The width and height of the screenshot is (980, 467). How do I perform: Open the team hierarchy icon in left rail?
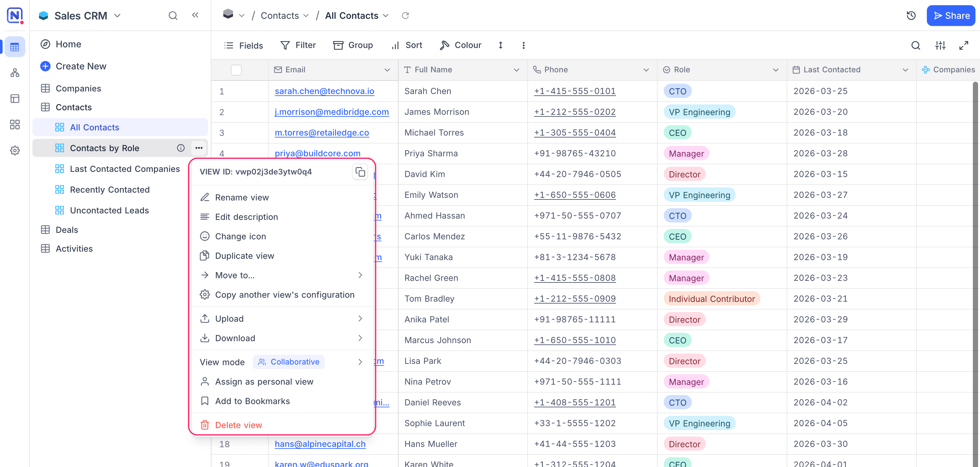[15, 73]
